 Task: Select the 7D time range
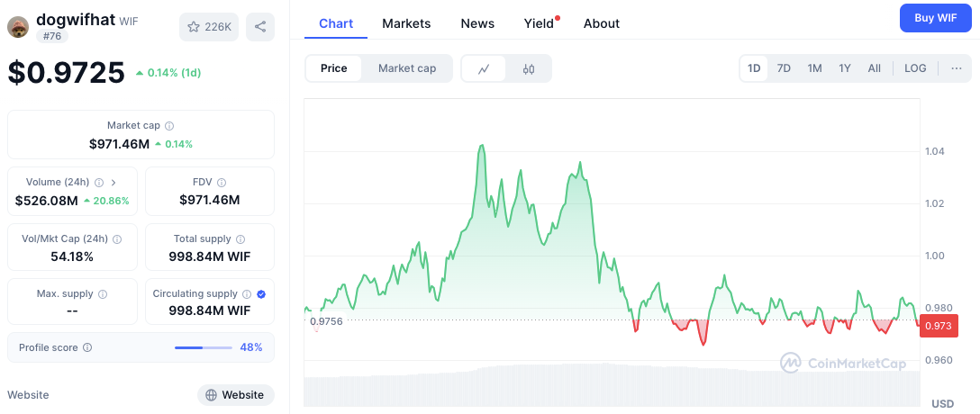pyautogui.click(x=784, y=68)
